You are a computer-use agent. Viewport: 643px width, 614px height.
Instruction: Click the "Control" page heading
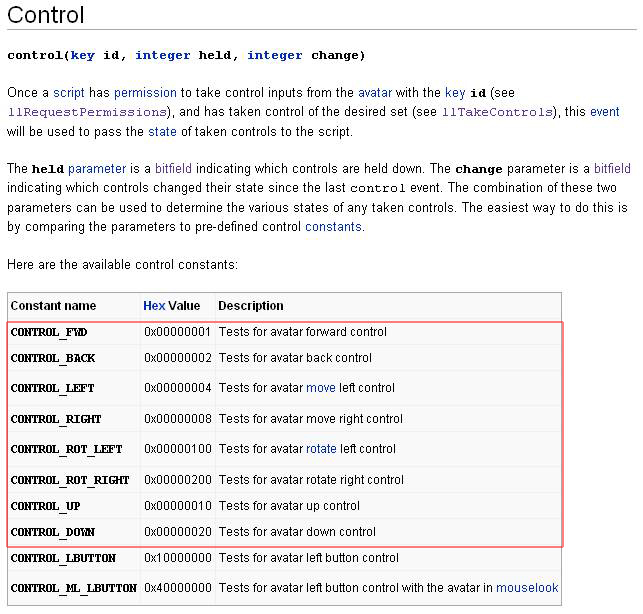46,16
